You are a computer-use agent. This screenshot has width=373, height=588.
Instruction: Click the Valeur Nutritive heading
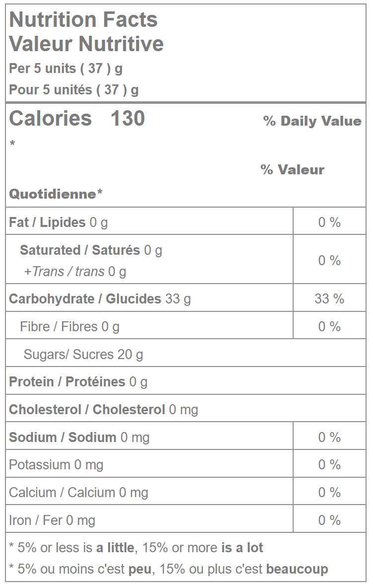point(86,44)
